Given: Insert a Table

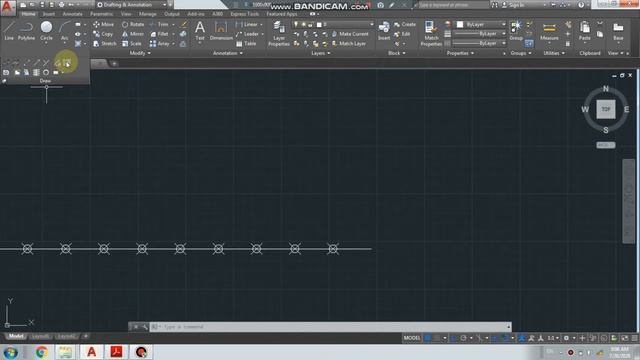Looking at the screenshot, I should pos(246,43).
